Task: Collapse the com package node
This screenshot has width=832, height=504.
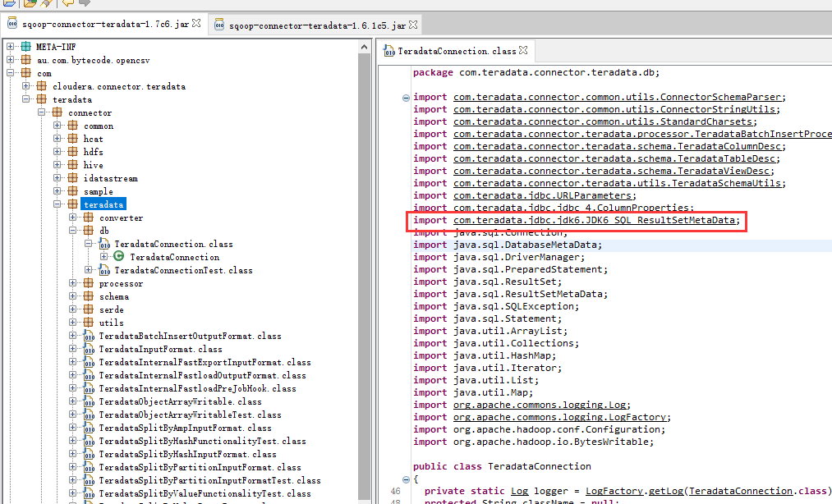Action: (10, 73)
